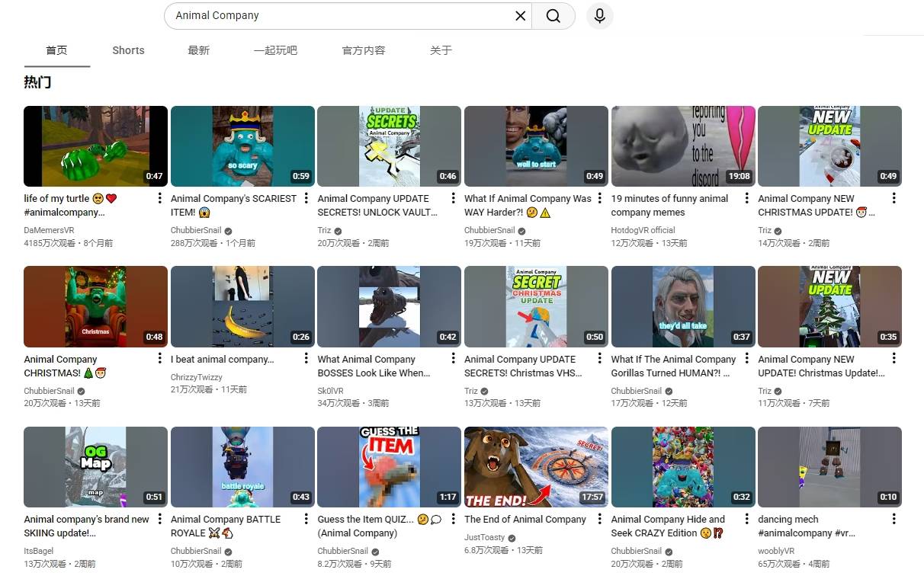
Task: Click the 'Animal Company' search input field
Action: pyautogui.click(x=335, y=16)
